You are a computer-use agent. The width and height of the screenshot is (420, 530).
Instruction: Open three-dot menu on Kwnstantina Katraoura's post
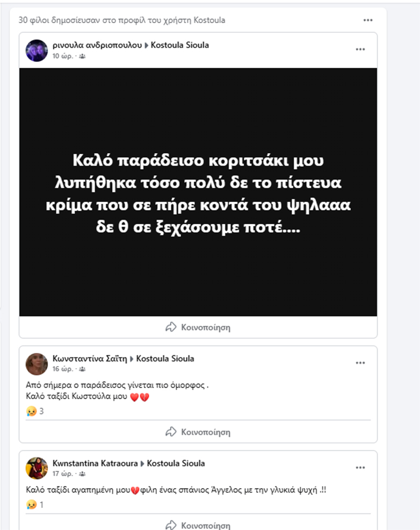[360, 468]
